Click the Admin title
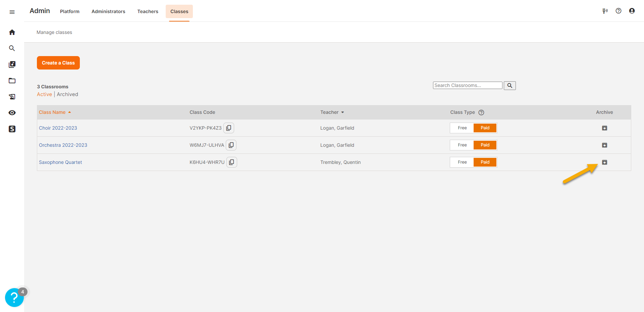The image size is (644, 312). [40, 11]
